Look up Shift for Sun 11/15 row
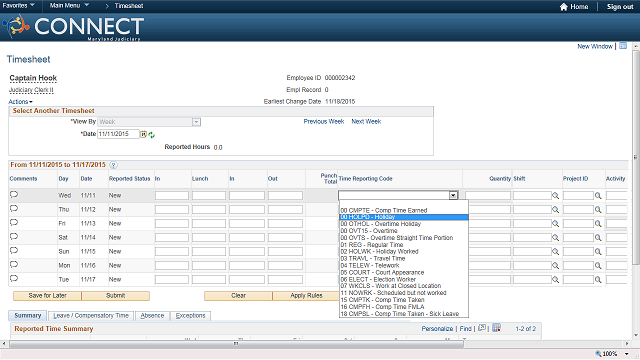The image size is (640, 360). (x=556, y=251)
